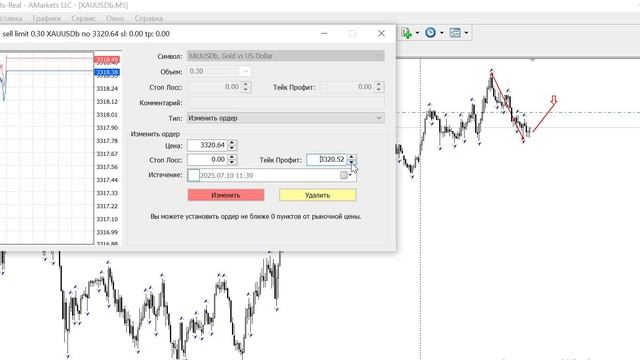Enable the Истечение expiration checkbox

tap(193, 176)
